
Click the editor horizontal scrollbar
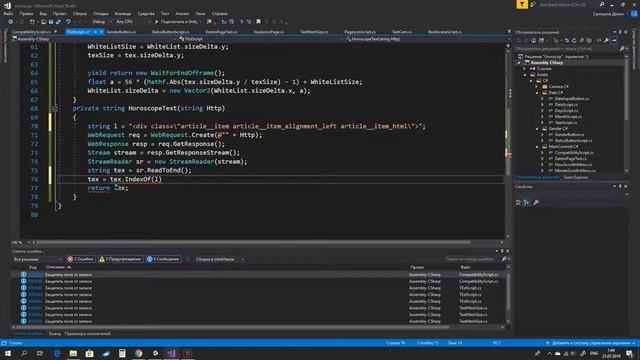tap(253, 242)
